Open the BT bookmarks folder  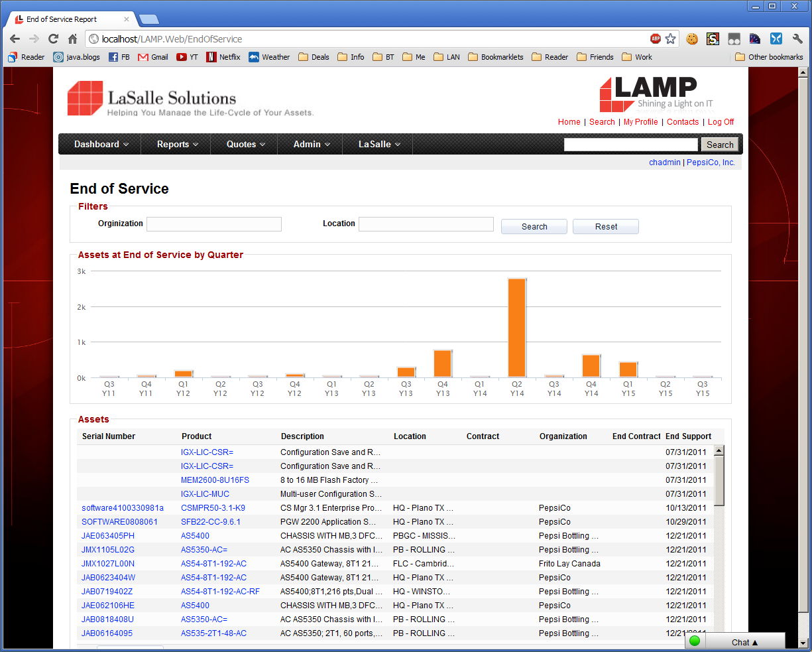pyautogui.click(x=384, y=57)
